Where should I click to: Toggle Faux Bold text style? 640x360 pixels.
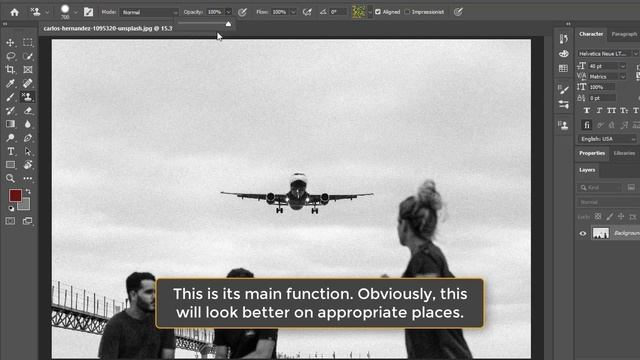tap(587, 111)
